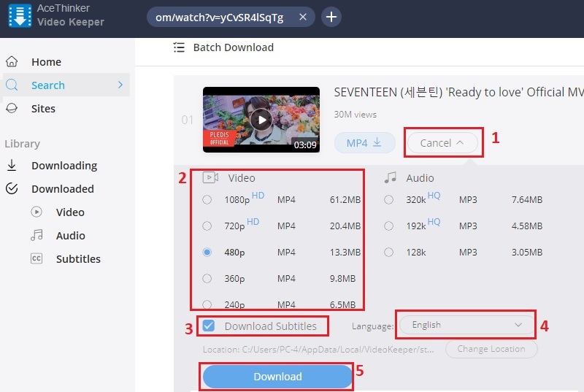
Task: Click the Video play icon in Library
Action: coord(36,212)
